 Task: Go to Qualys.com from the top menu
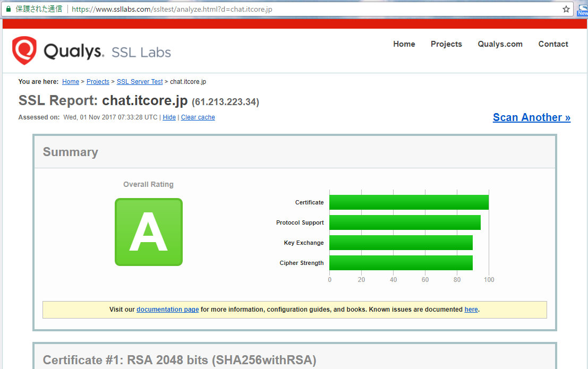coord(500,44)
